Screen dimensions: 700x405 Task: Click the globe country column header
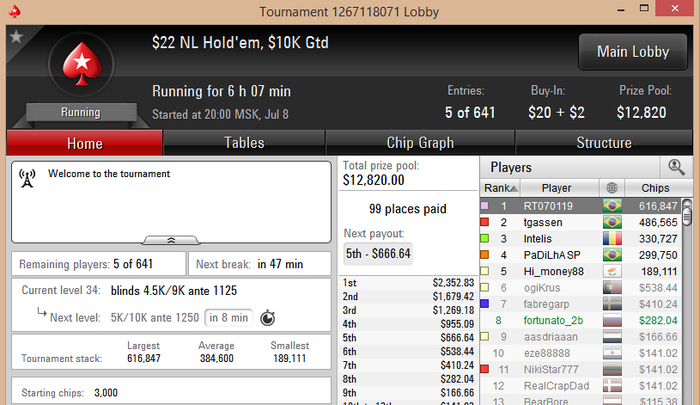pyautogui.click(x=612, y=188)
